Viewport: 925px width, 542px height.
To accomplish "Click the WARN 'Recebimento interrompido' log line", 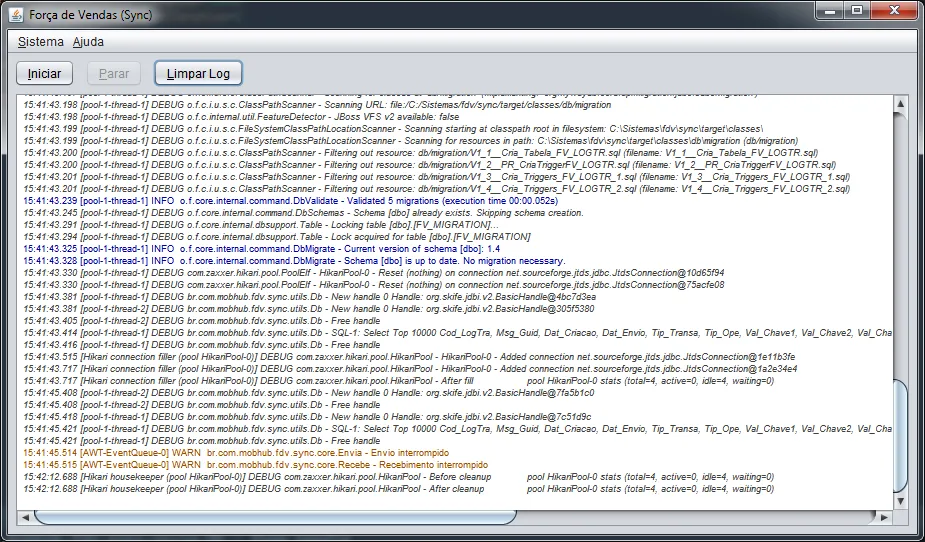I will [255, 465].
